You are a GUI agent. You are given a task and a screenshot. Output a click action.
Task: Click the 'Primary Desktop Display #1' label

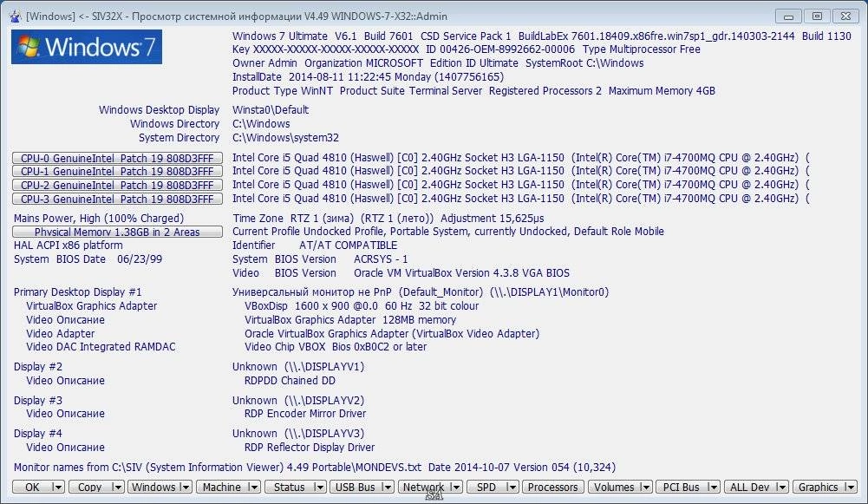(77, 291)
